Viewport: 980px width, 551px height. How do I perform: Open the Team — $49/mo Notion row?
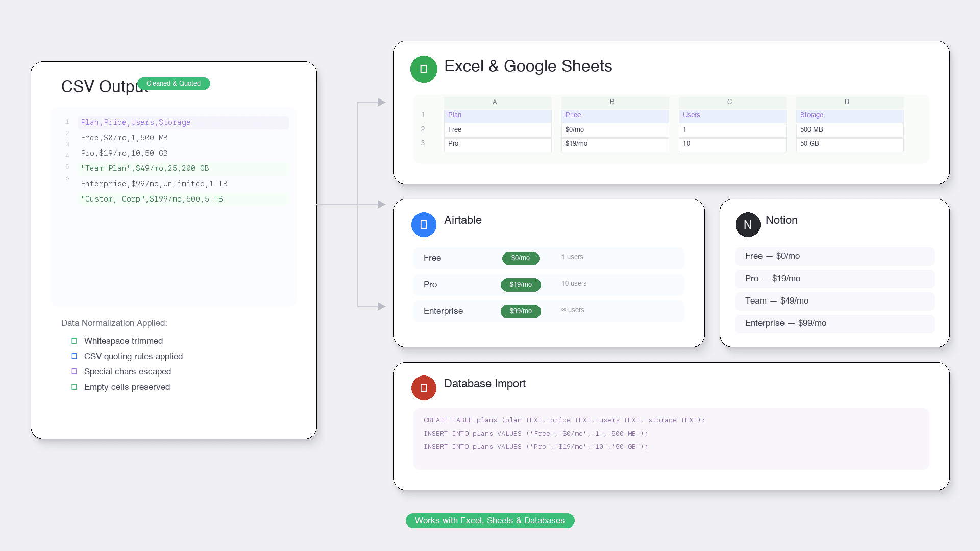(834, 301)
